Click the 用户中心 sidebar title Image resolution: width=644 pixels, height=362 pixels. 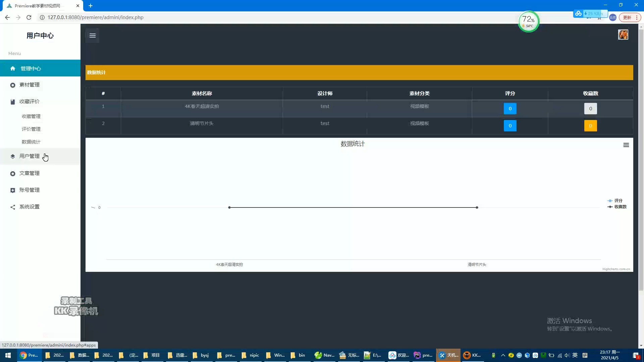click(40, 36)
